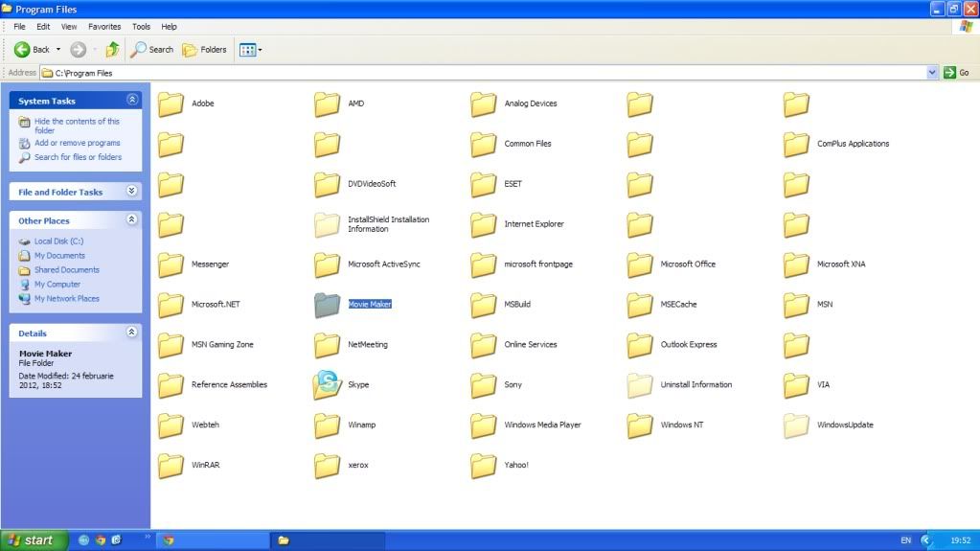980x551 pixels.
Task: Click the Windows Media Player folder name
Action: point(542,425)
